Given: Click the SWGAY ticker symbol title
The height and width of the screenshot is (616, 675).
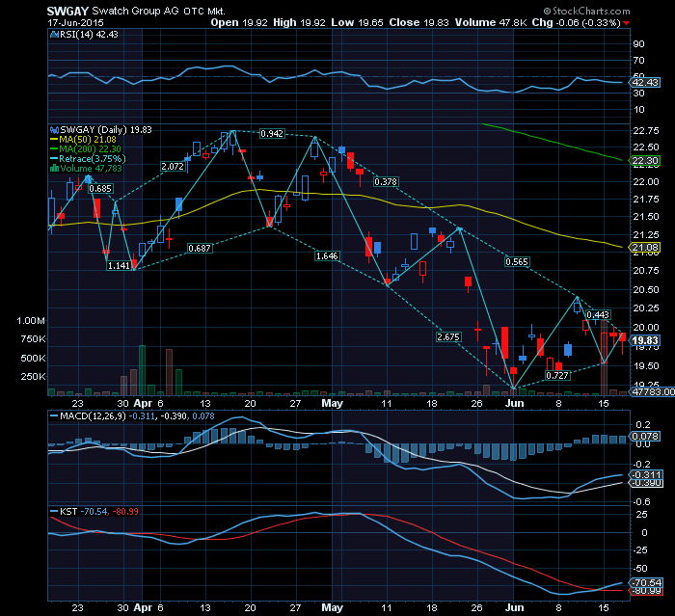Looking at the screenshot, I should coord(67,11).
